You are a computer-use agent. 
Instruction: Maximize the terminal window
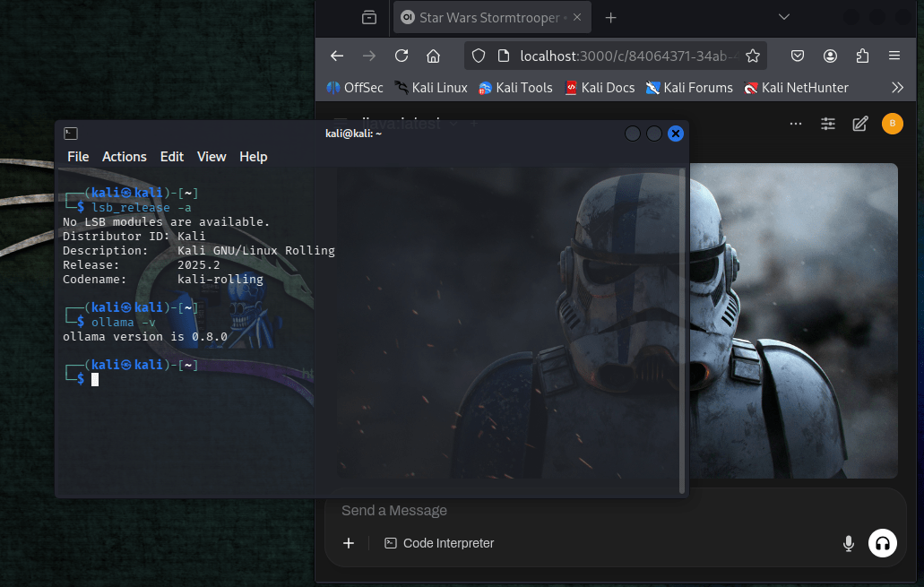[x=654, y=134]
